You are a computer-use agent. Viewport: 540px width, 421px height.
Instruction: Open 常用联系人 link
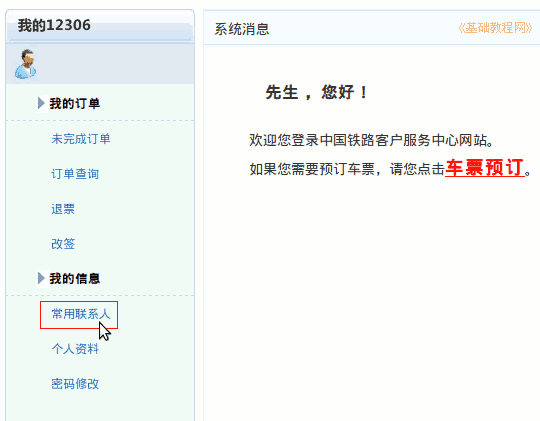81,314
